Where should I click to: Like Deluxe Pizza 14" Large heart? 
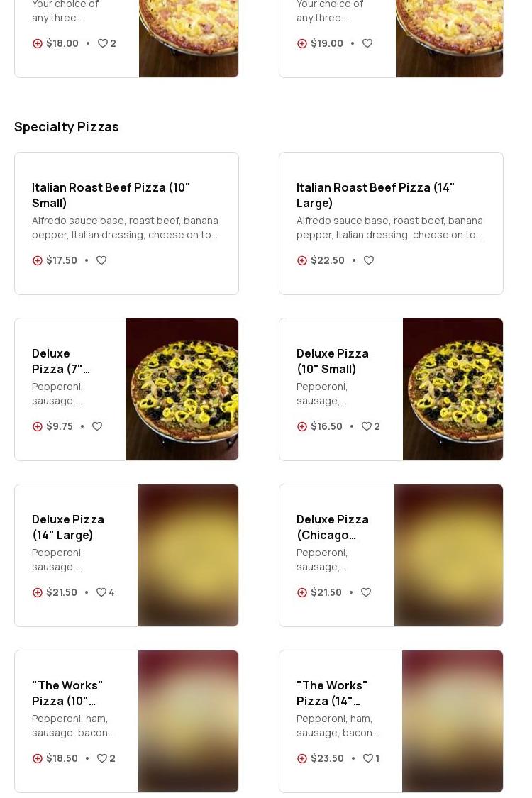pyautogui.click(x=102, y=592)
